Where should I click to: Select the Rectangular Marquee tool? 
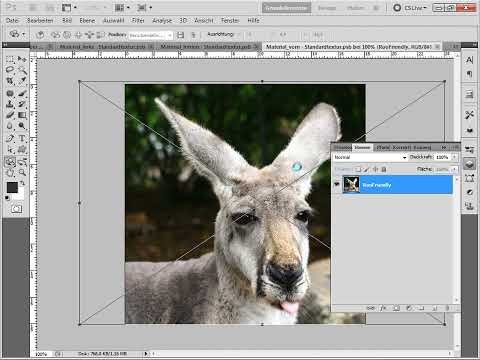coord(10,59)
